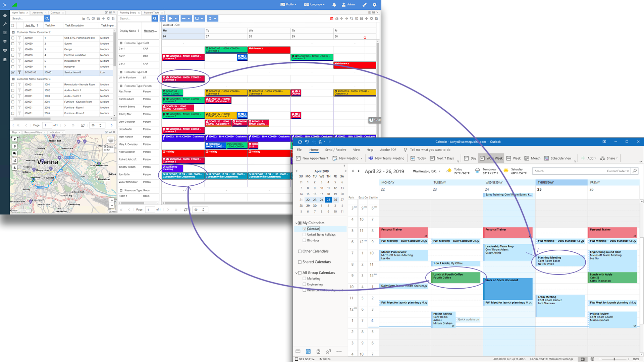Zoom in on the Vienna map

pos(112,200)
